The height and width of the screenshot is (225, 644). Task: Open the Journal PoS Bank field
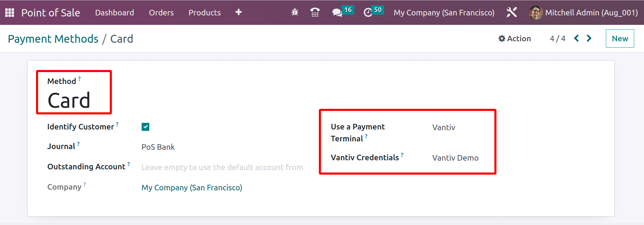(158, 147)
